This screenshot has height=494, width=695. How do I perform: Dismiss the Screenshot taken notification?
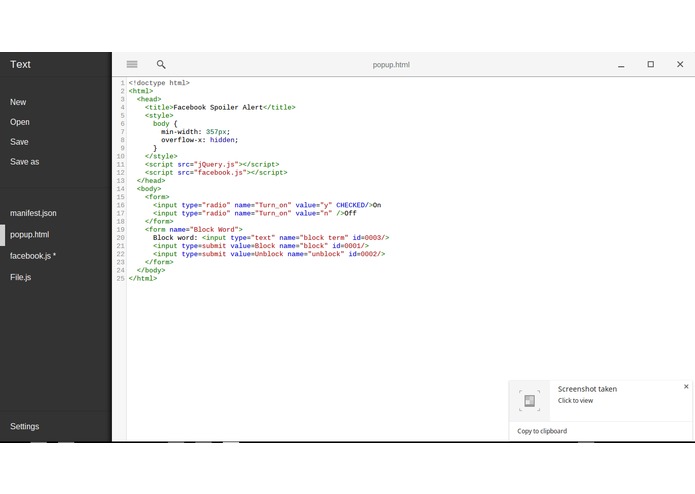click(686, 386)
